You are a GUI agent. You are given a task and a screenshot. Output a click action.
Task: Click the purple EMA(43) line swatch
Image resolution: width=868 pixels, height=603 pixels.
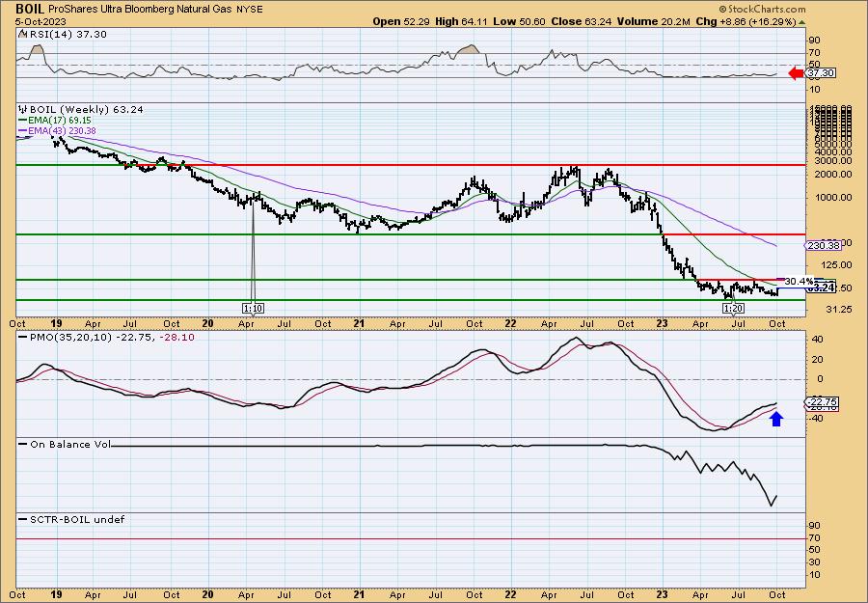(x=23, y=130)
